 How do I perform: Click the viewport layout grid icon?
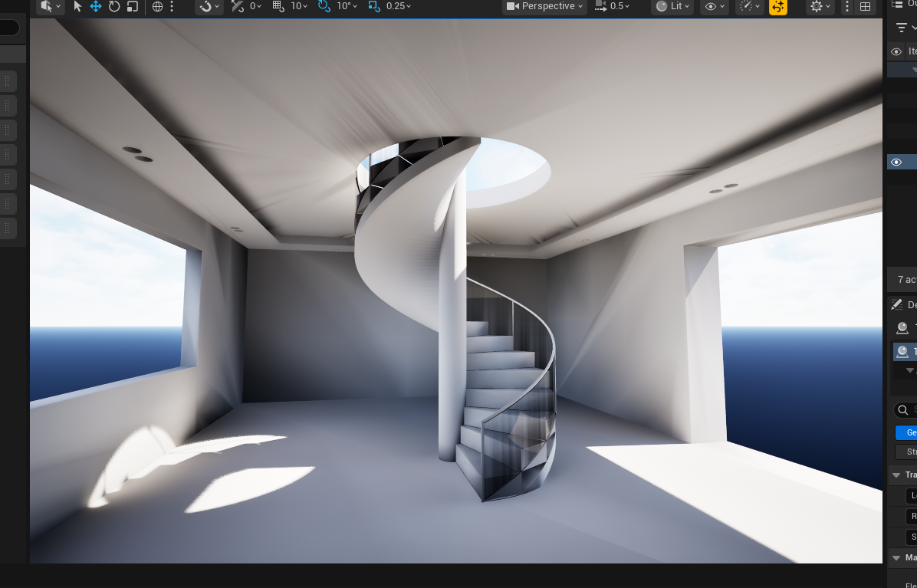point(865,6)
